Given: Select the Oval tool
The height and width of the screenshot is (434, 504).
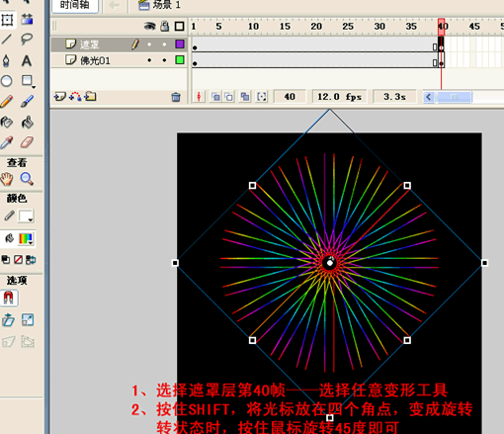Looking at the screenshot, I should pyautogui.click(x=7, y=81).
